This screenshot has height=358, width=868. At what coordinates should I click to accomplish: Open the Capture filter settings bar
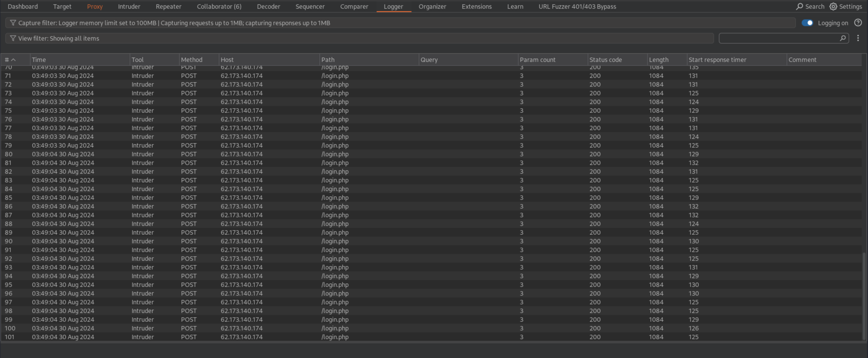(400, 23)
